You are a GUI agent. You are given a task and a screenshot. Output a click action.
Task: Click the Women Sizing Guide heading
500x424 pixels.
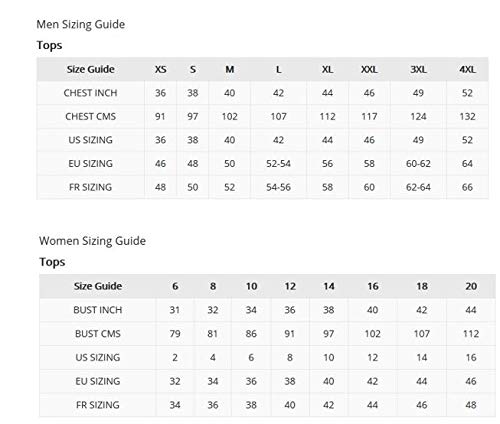pyautogui.click(x=92, y=241)
